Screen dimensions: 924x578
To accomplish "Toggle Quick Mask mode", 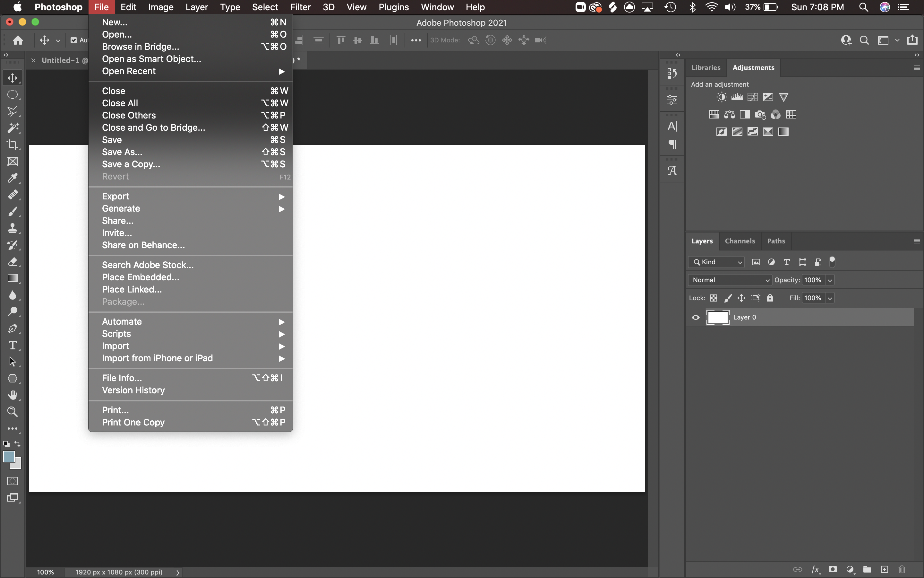I will tap(13, 481).
